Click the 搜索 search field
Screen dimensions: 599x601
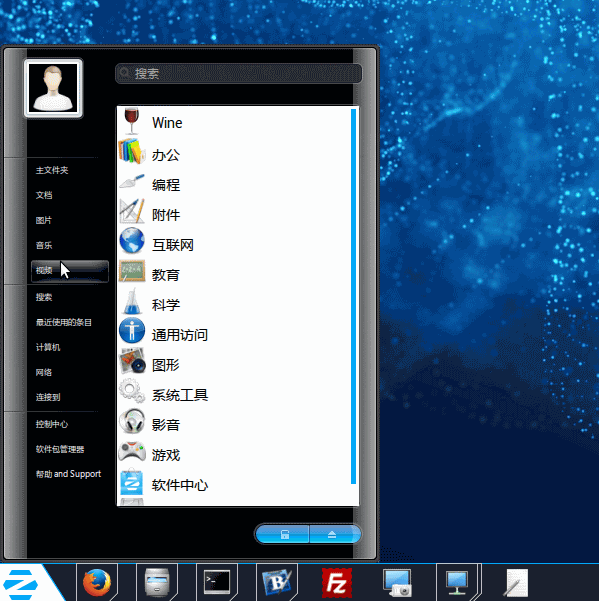[238, 73]
